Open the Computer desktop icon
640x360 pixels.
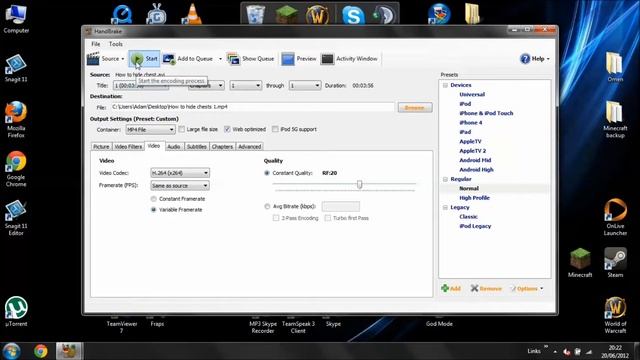(16, 19)
